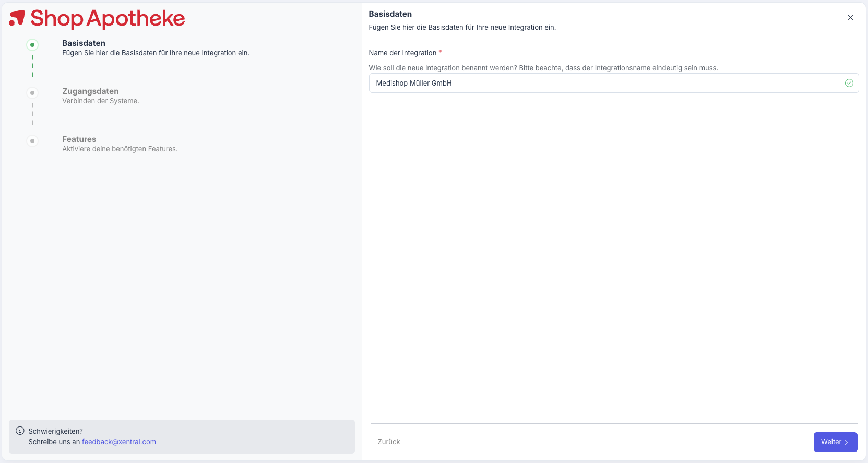Click the info icon beside Schwierigkeiten

pyautogui.click(x=20, y=431)
